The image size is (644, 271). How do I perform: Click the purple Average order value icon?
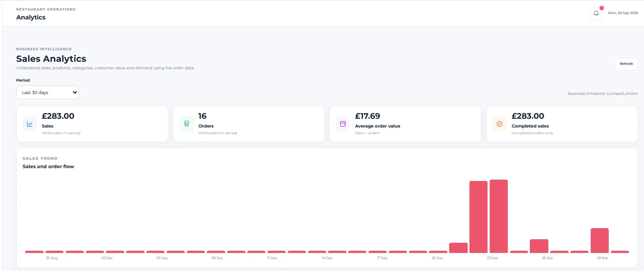pyautogui.click(x=343, y=124)
